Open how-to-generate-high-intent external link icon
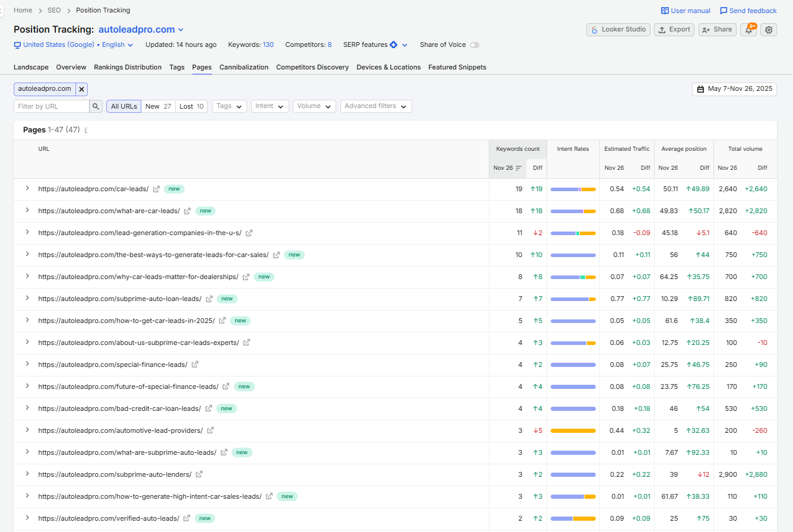793x532 pixels. [x=269, y=496]
